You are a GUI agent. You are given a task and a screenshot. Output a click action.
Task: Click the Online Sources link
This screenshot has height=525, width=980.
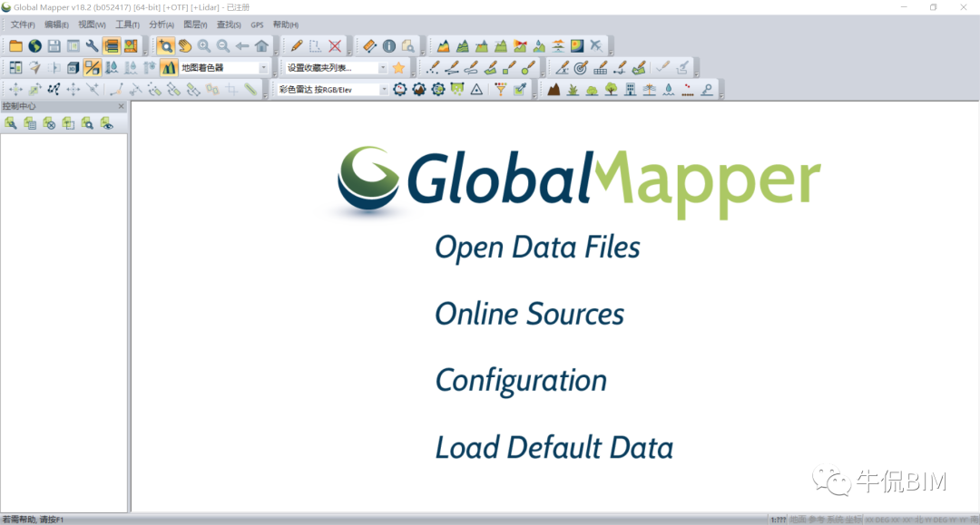coord(529,314)
